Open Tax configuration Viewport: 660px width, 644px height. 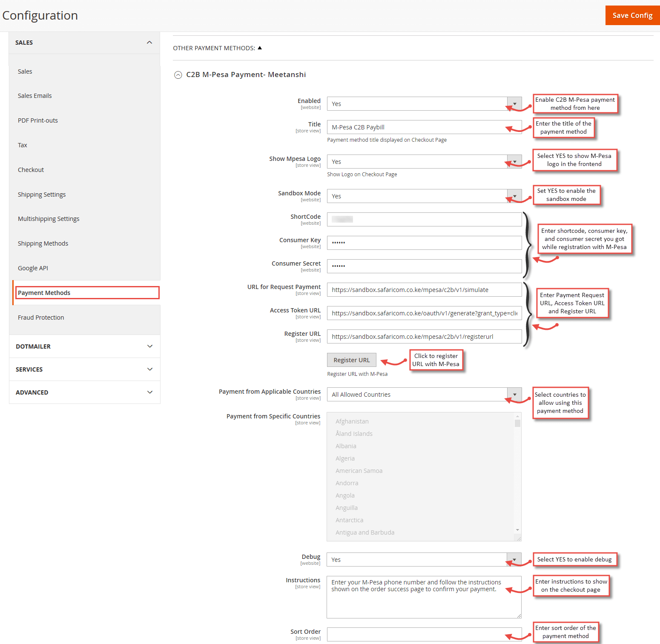click(23, 145)
